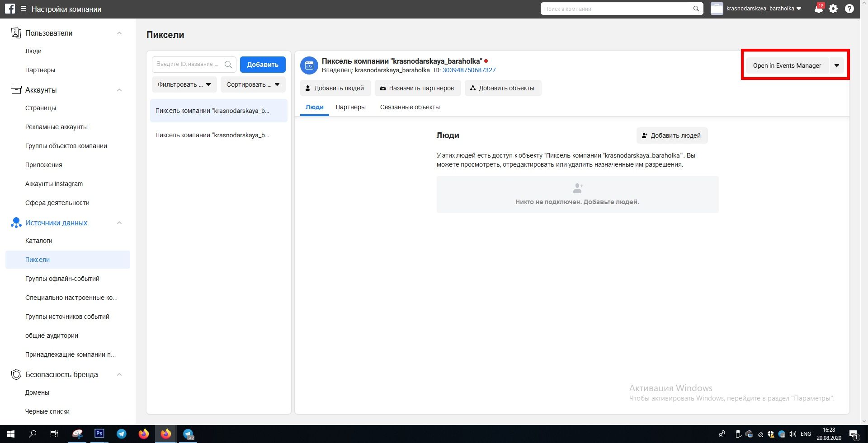868x443 pixels.
Task: Switch to the Люди tab
Action: (x=315, y=107)
